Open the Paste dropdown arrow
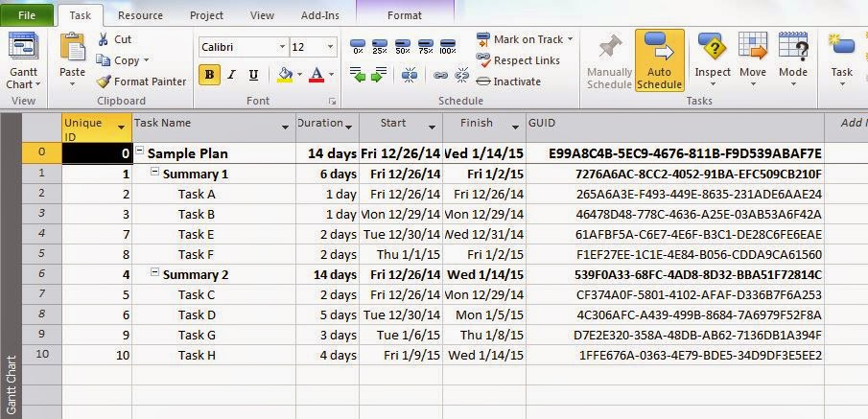Image resolution: width=868 pixels, height=419 pixels. (x=73, y=84)
